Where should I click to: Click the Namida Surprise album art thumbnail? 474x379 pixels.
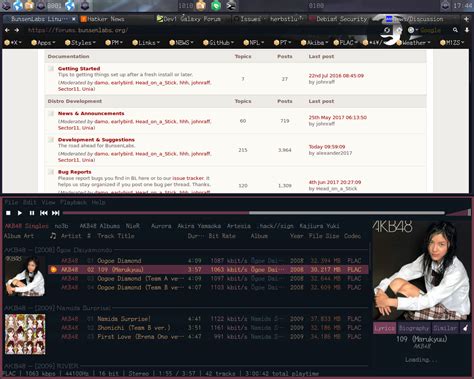[25, 334]
